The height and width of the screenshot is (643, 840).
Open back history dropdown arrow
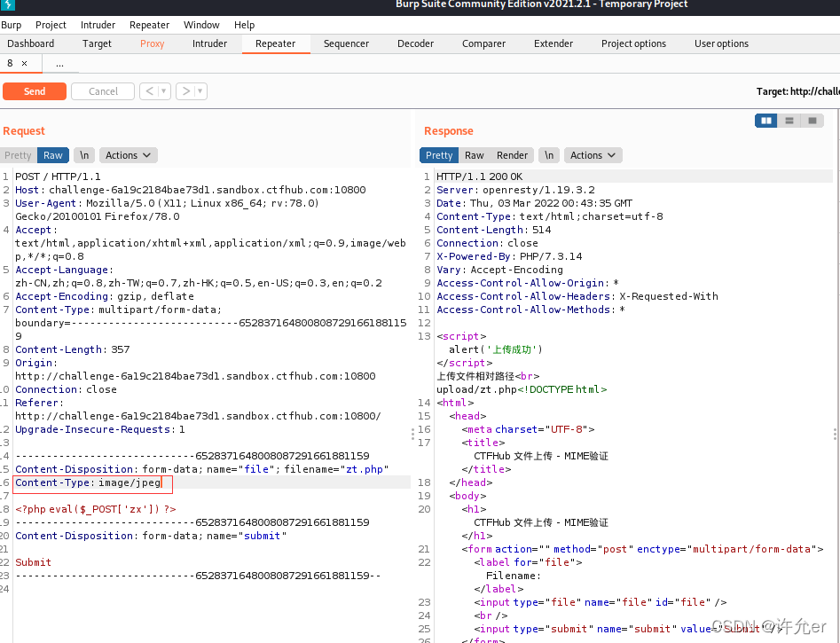pos(164,91)
